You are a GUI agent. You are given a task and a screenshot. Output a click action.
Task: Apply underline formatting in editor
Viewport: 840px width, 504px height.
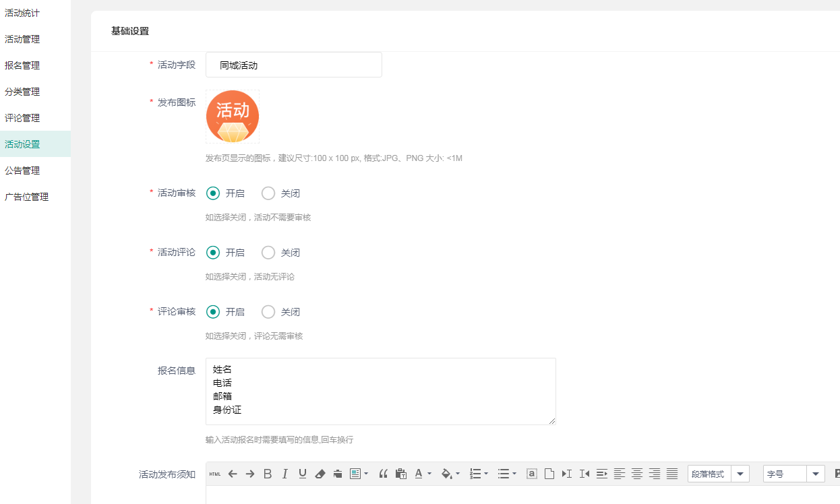[303, 474]
